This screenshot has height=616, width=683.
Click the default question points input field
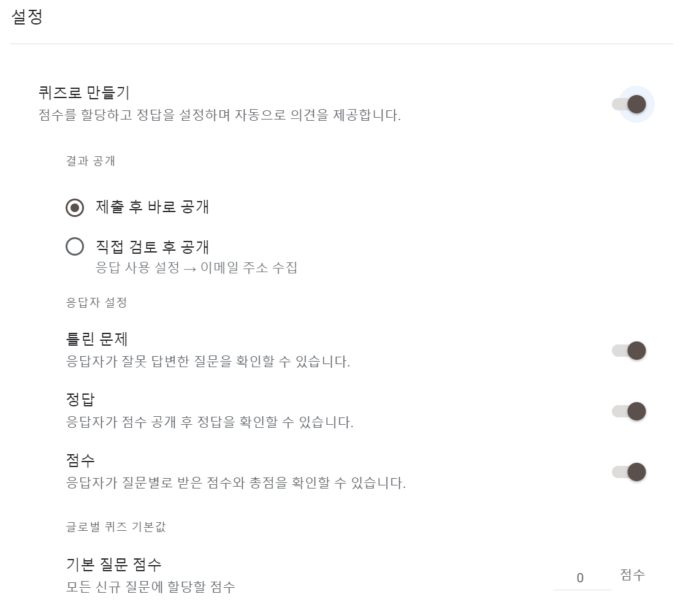(x=581, y=576)
